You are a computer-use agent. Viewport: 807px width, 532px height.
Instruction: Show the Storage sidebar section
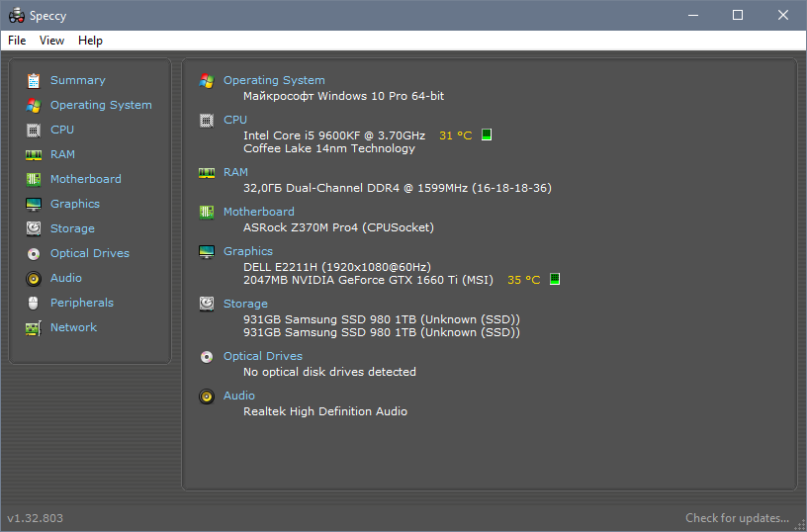click(72, 228)
